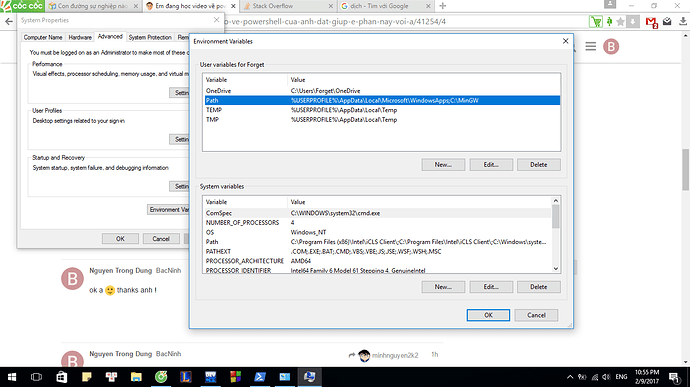Image resolution: width=690 pixels, height=387 pixels.
Task: Open a new browser tab with plus
Action: coord(443,6)
